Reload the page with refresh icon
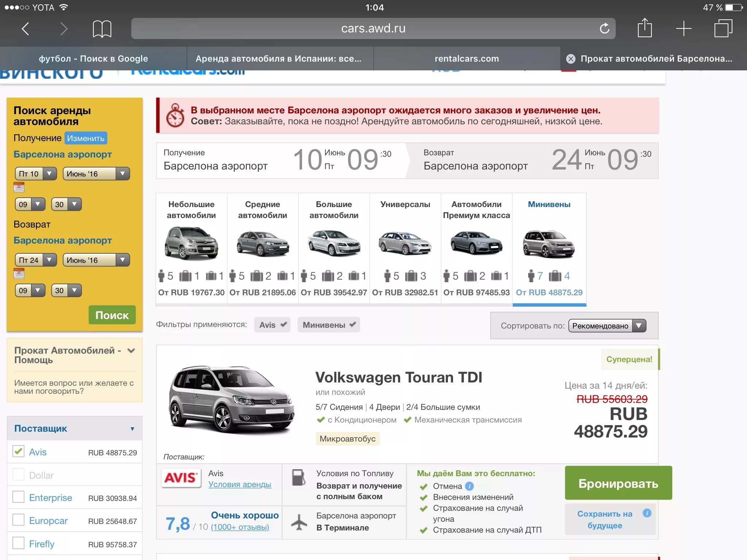This screenshot has width=747, height=560. [604, 28]
